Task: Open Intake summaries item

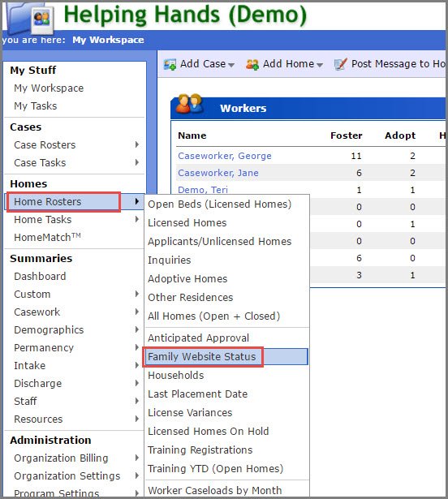Action: [29, 365]
